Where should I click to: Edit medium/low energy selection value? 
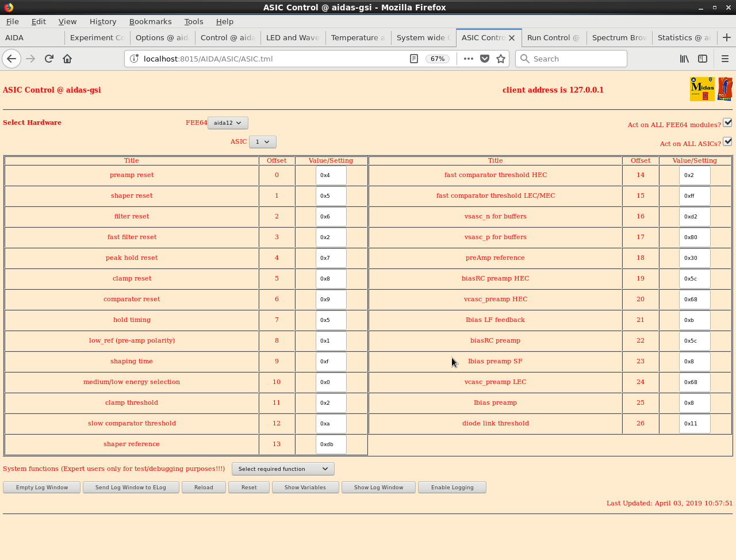click(331, 382)
